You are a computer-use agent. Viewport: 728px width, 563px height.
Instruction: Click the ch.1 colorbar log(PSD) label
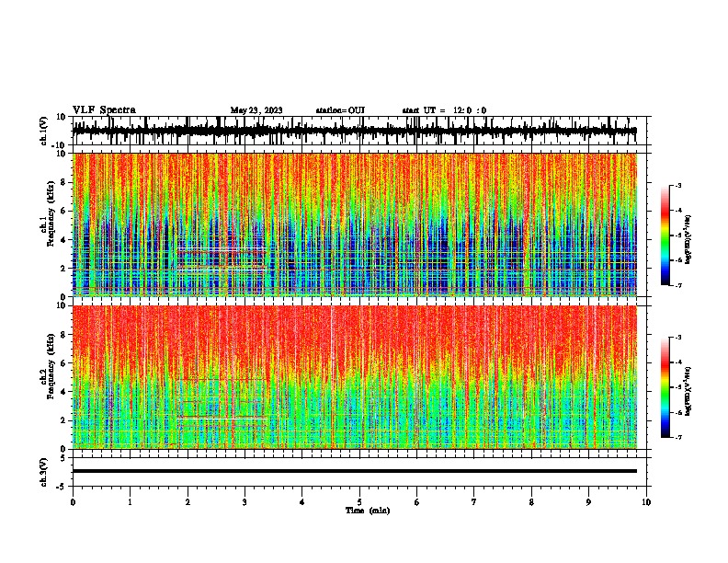click(x=688, y=240)
